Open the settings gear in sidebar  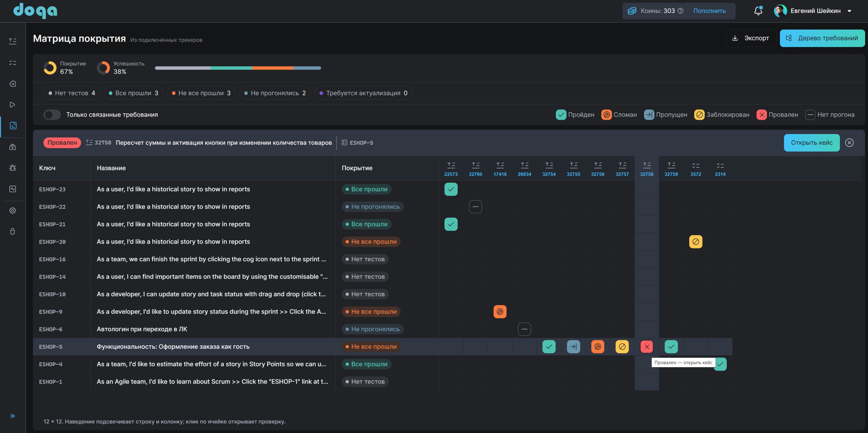[x=12, y=210]
